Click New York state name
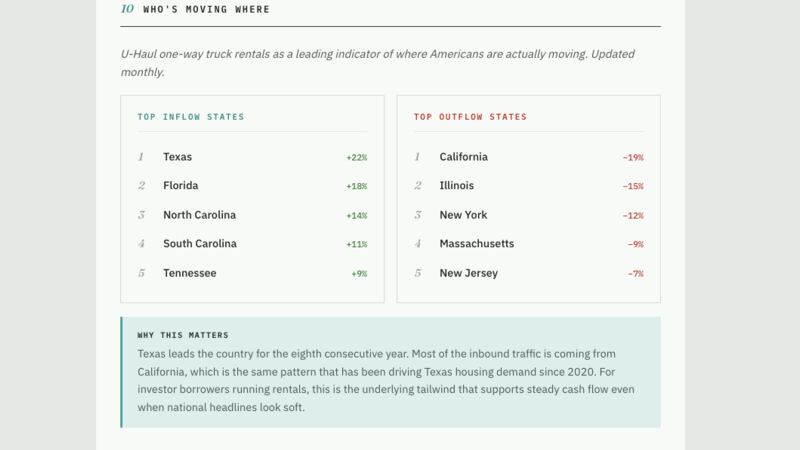This screenshot has width=800, height=450. point(463,215)
